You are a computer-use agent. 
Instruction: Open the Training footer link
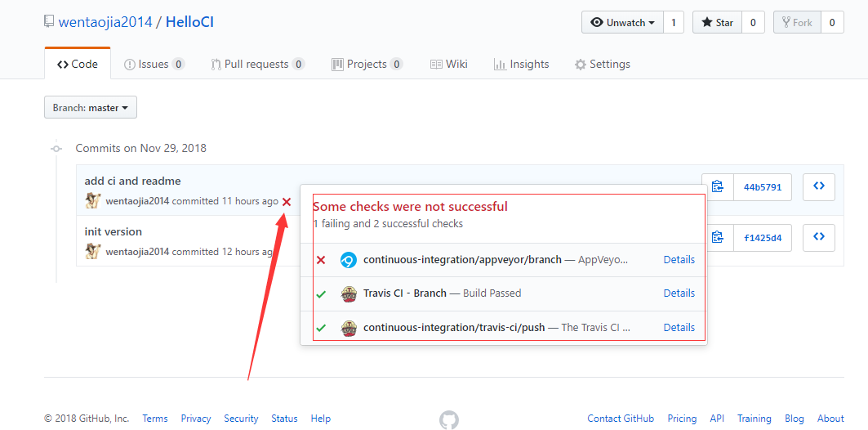click(754, 419)
